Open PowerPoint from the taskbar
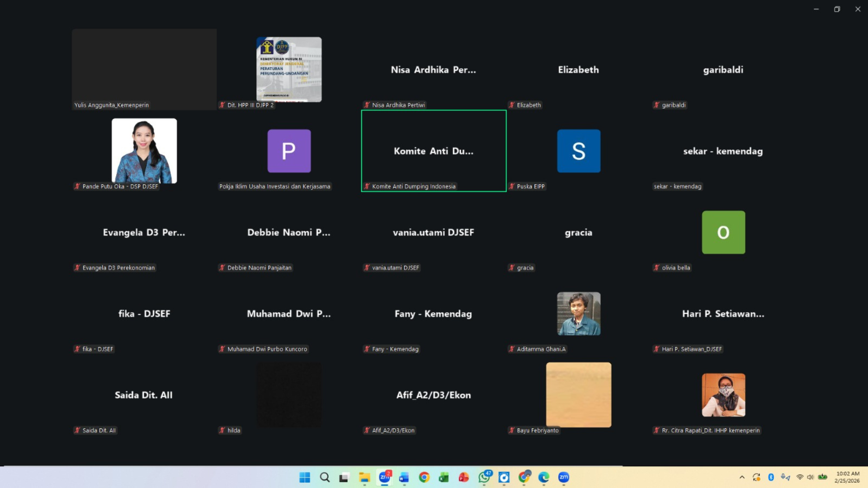The width and height of the screenshot is (868, 488). (464, 477)
